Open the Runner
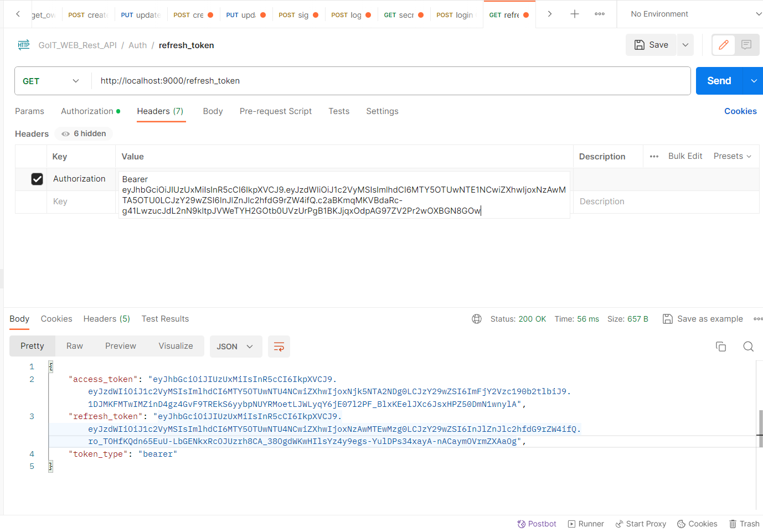763x532 pixels. click(x=586, y=524)
